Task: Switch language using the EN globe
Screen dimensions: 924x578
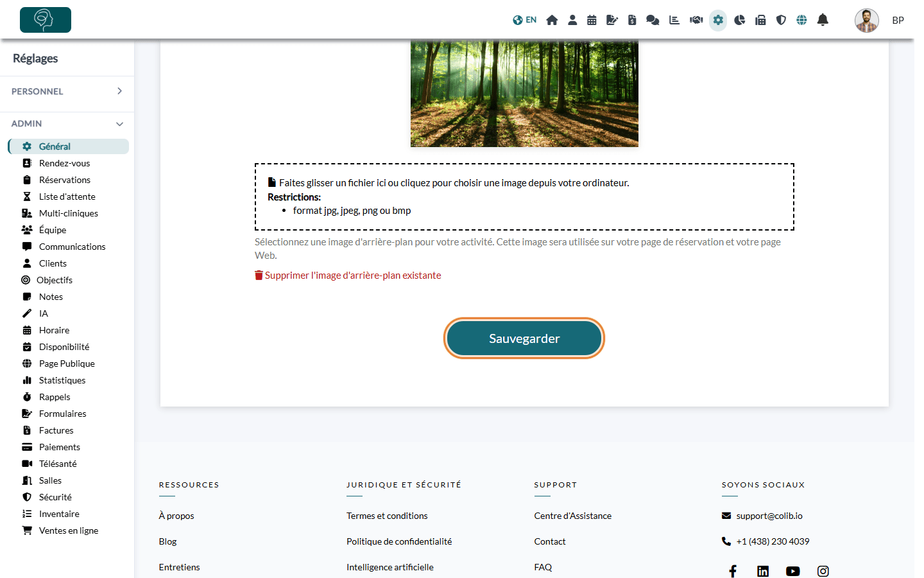Action: point(524,20)
